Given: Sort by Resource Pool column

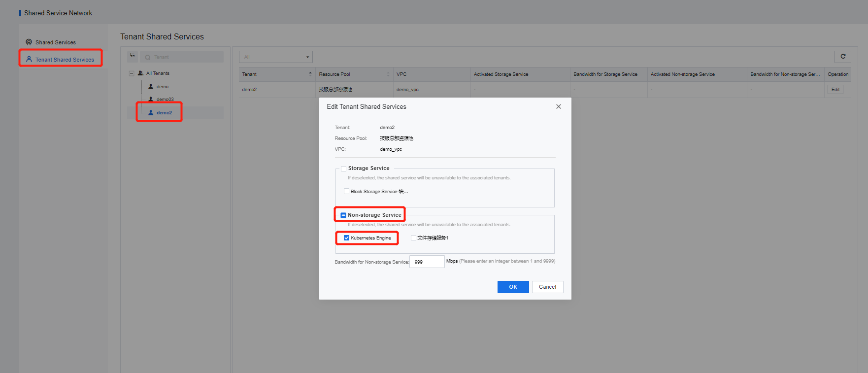Looking at the screenshot, I should 354,74.
